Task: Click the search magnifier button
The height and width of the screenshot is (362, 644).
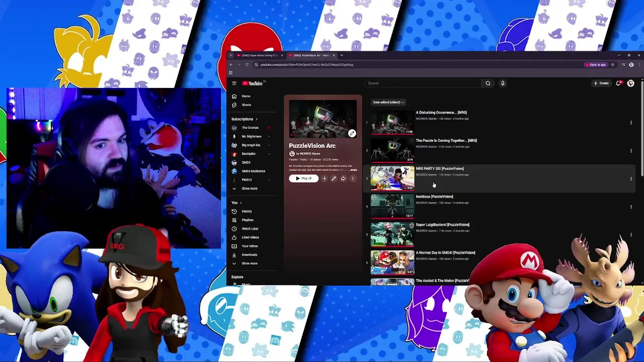Action: (488, 83)
